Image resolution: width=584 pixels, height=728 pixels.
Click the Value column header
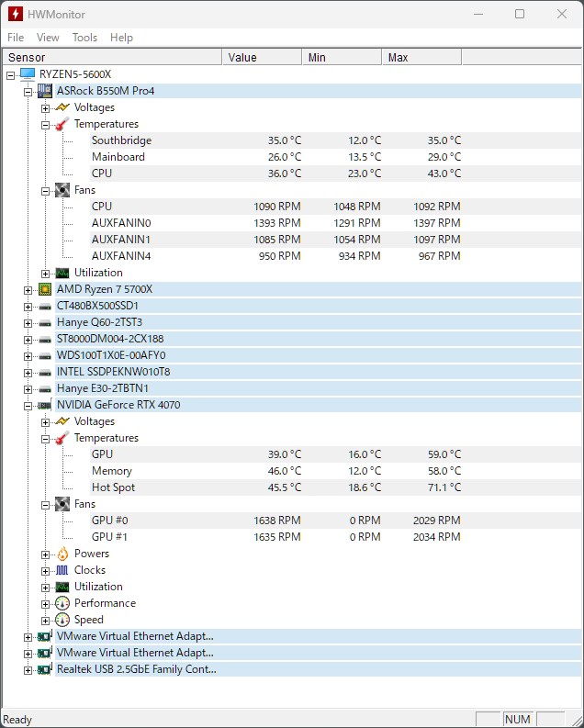(x=262, y=57)
